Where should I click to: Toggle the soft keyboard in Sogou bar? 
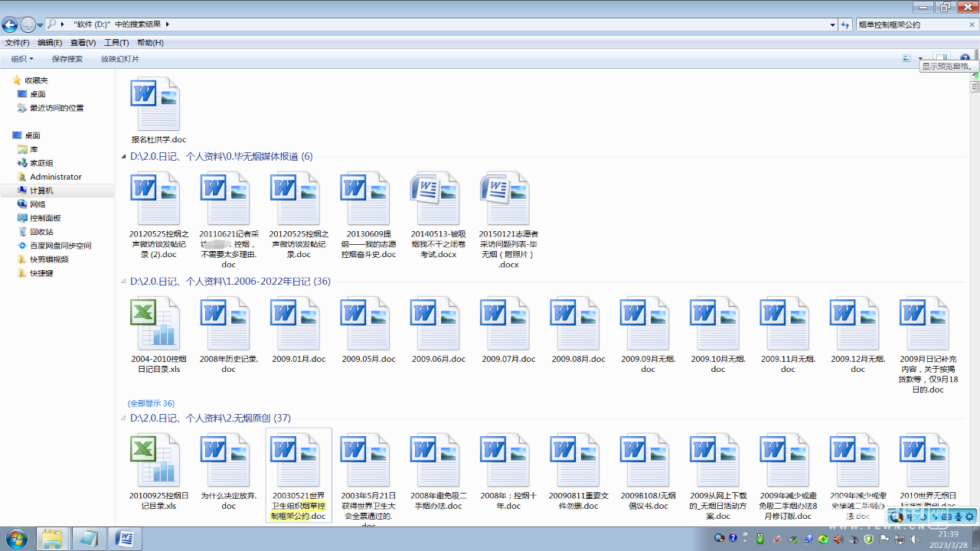[x=948, y=517]
